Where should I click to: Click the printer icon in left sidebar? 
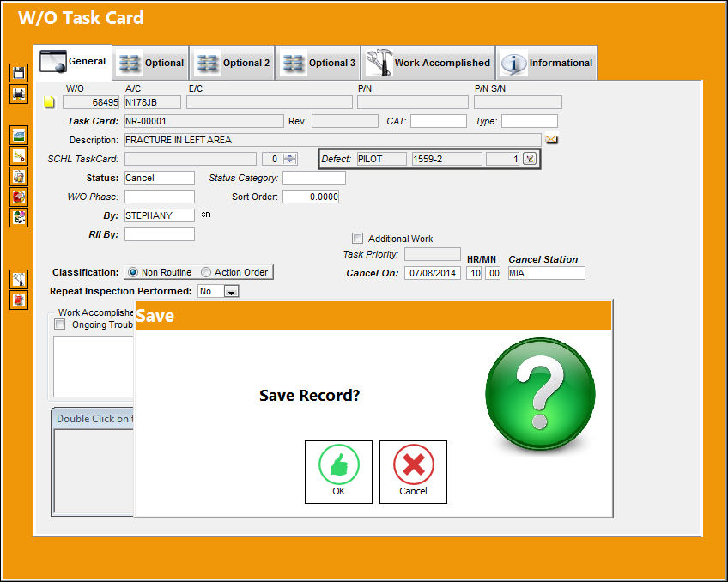point(19,94)
